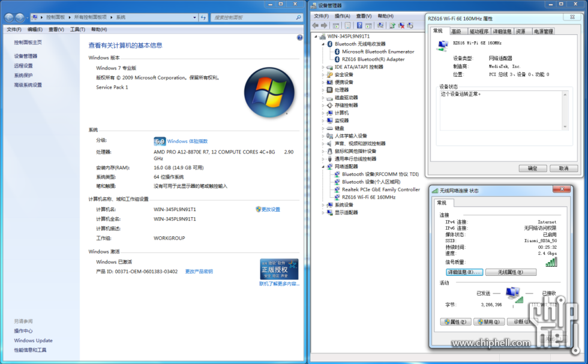Viewport: 588px width, 364px height.
Task: Expand the 人体学输入设备 tree node
Action: [x=323, y=136]
